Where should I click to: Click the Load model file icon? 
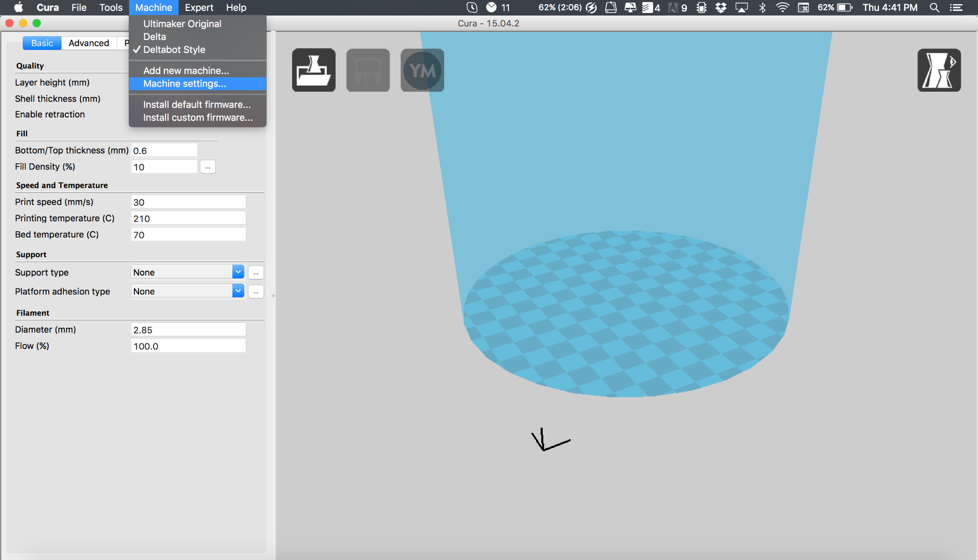coord(314,70)
